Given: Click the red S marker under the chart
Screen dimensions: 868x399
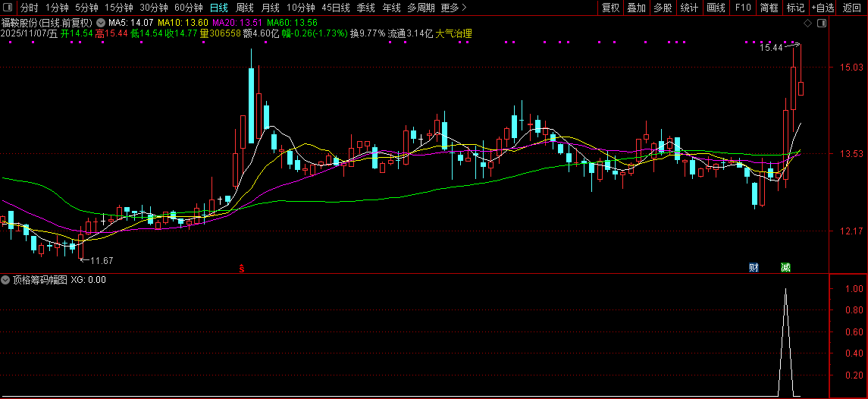Looking at the screenshot, I should pyautogui.click(x=241, y=269).
